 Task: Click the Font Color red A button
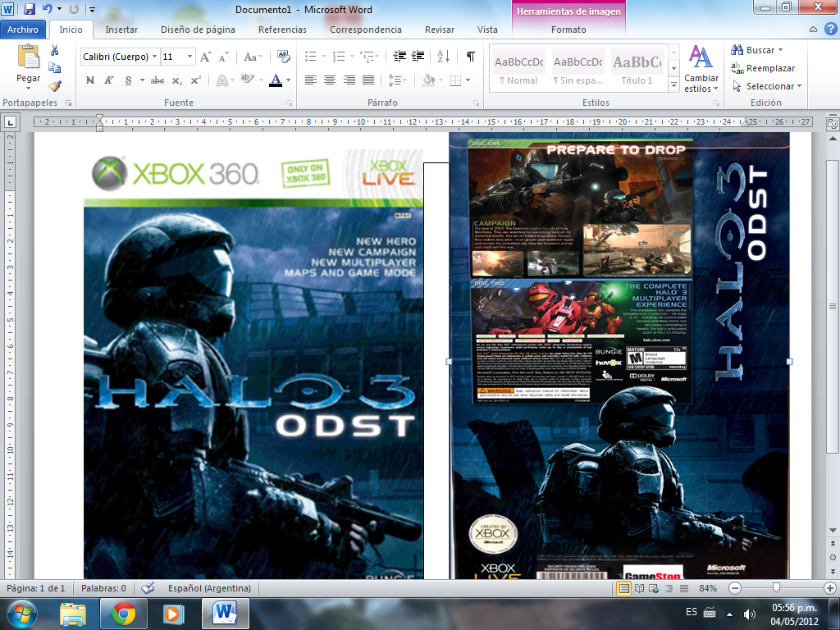tap(276, 80)
